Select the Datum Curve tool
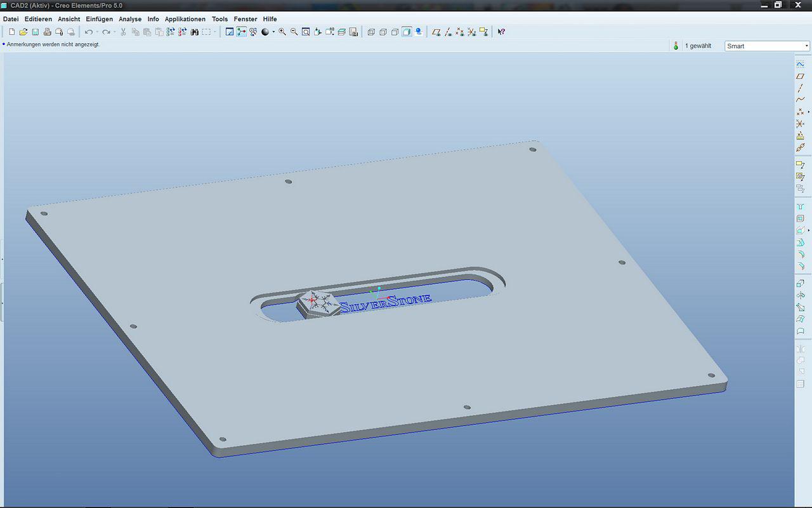812x508 pixels. 800,100
